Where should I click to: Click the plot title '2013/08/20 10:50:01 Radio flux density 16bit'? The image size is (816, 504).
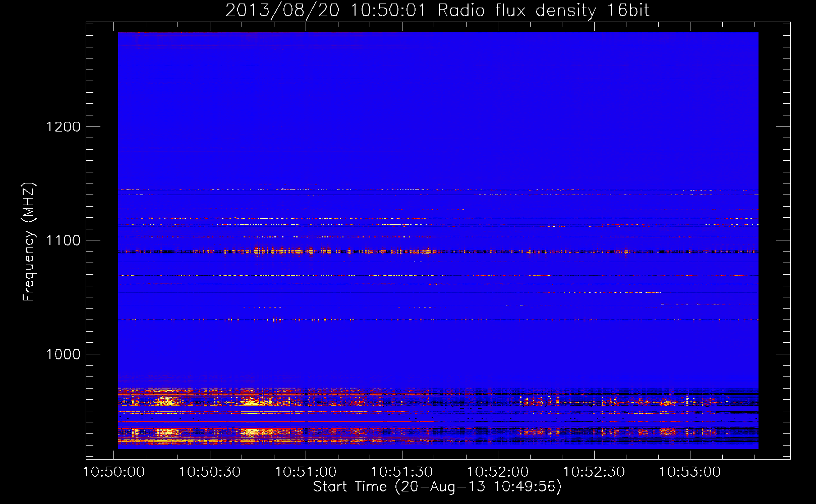pyautogui.click(x=437, y=11)
